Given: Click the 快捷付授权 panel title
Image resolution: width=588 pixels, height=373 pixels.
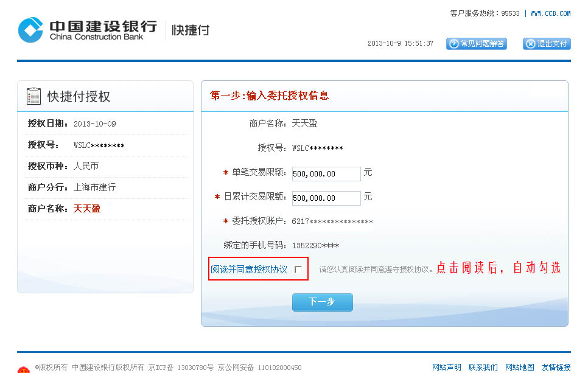Looking at the screenshot, I should 79,96.
